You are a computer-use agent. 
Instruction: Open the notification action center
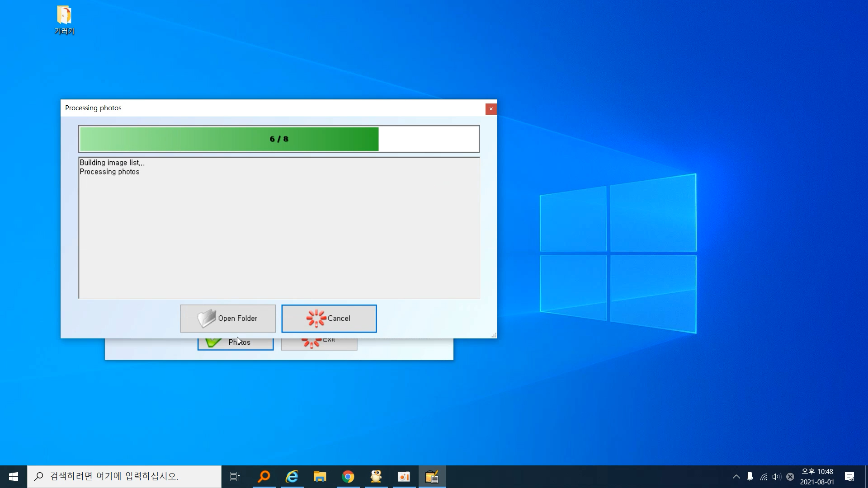849,477
